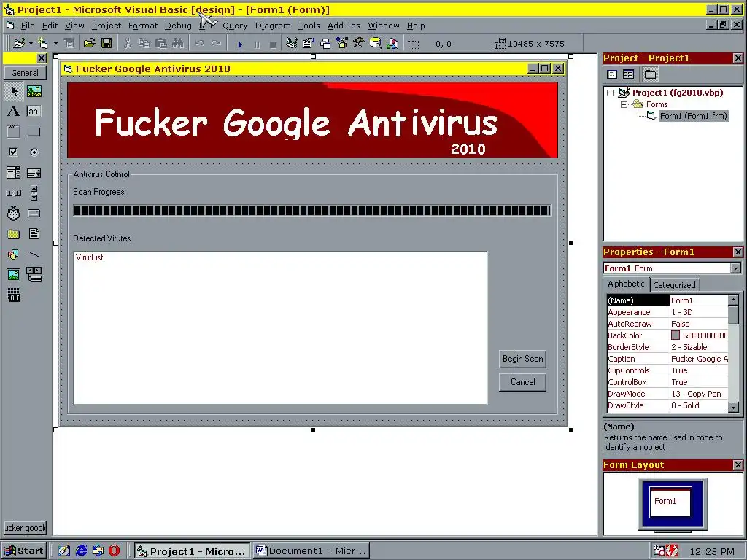Image resolution: width=747 pixels, height=560 pixels.
Task: Select the PictureBox control in the toolbox
Action: click(34, 91)
